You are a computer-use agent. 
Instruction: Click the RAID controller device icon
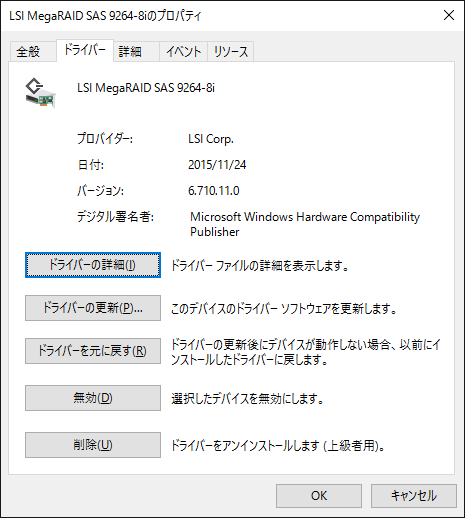point(40,92)
